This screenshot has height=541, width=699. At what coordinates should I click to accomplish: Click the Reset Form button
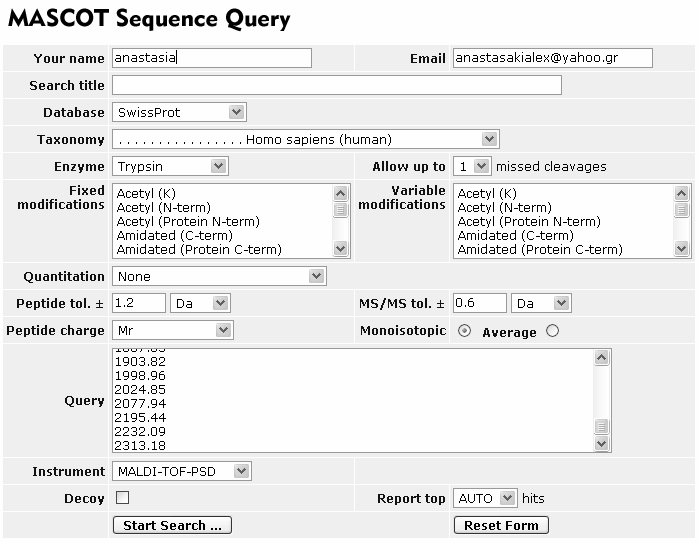pyautogui.click(x=501, y=525)
